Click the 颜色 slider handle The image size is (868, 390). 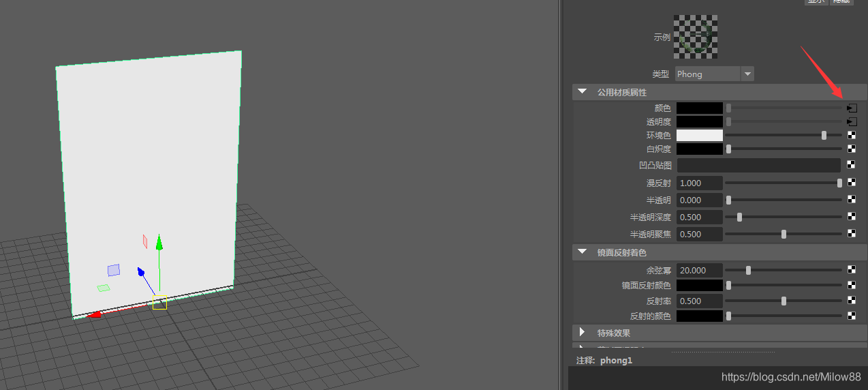tap(728, 108)
